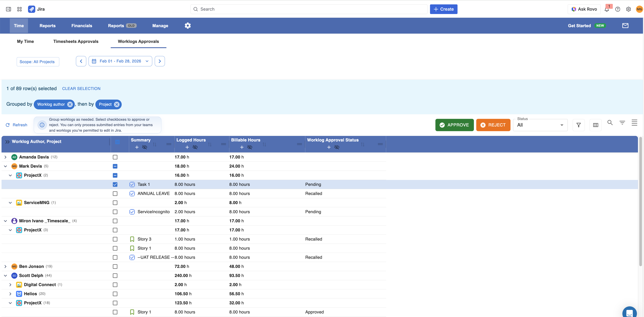644x317 pixels.
Task: Expand all groups via double-chevron header icon
Action: click(x=7, y=142)
